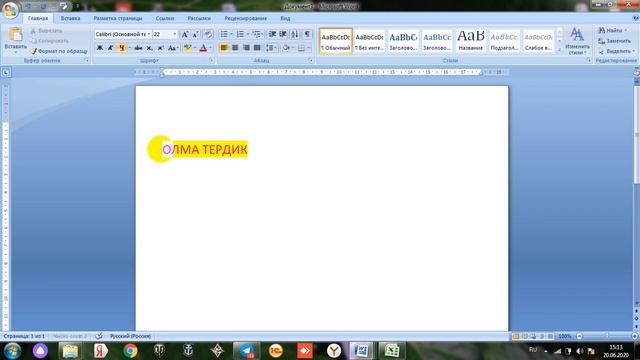Click the Clear Formatting icon
Screen dimensions: 640x360
(208, 34)
